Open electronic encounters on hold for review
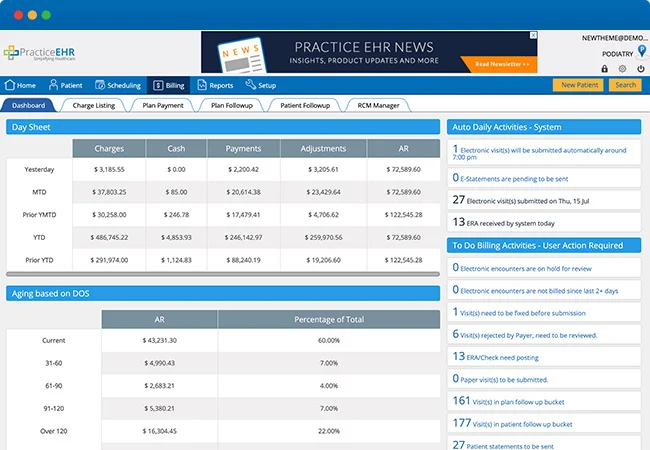The height and width of the screenshot is (450, 650). pos(544,268)
